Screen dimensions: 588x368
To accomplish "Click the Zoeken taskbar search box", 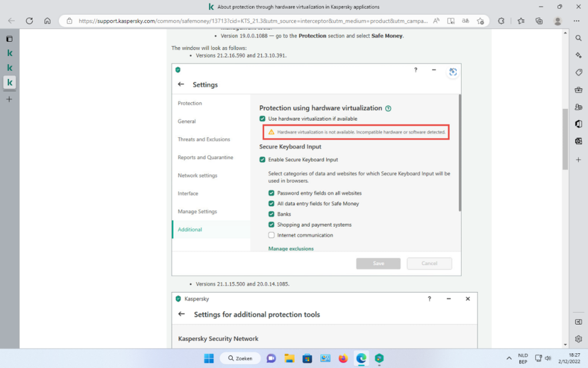I will [x=240, y=358].
